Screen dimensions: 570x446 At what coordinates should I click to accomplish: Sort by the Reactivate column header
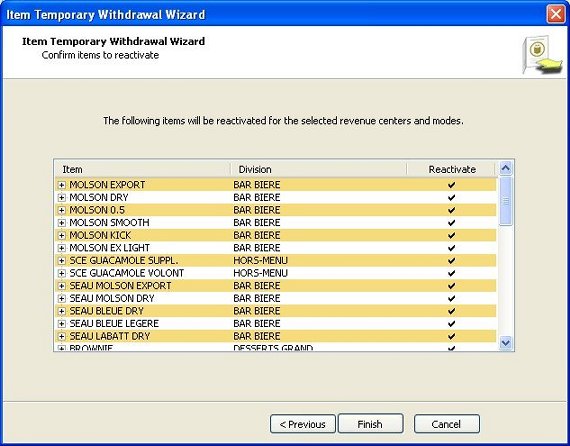click(451, 169)
